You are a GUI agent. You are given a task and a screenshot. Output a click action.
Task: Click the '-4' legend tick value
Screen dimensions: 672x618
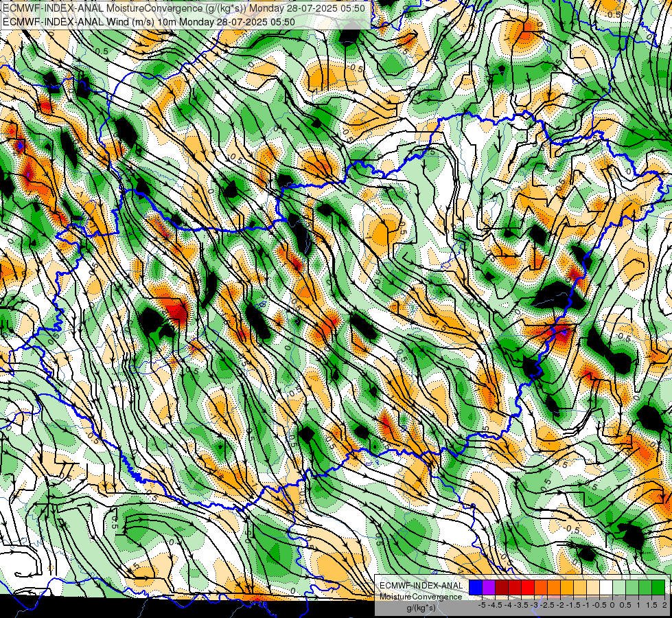(x=508, y=605)
